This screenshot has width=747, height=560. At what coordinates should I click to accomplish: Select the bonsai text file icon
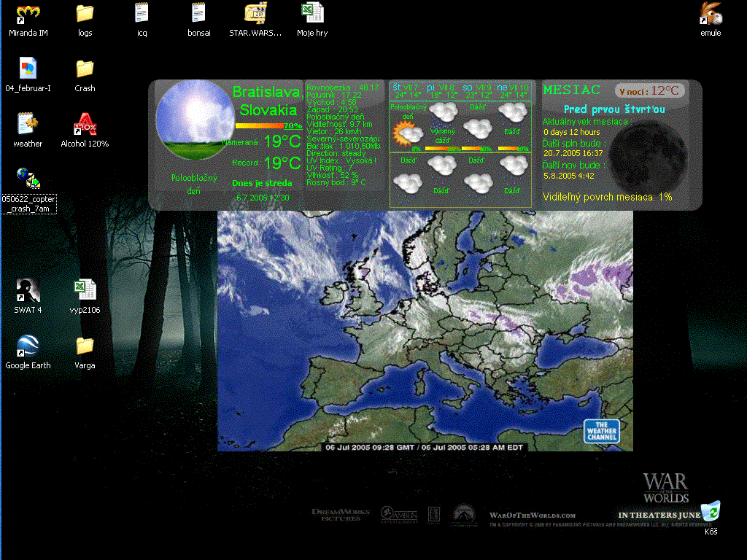pyautogui.click(x=198, y=20)
